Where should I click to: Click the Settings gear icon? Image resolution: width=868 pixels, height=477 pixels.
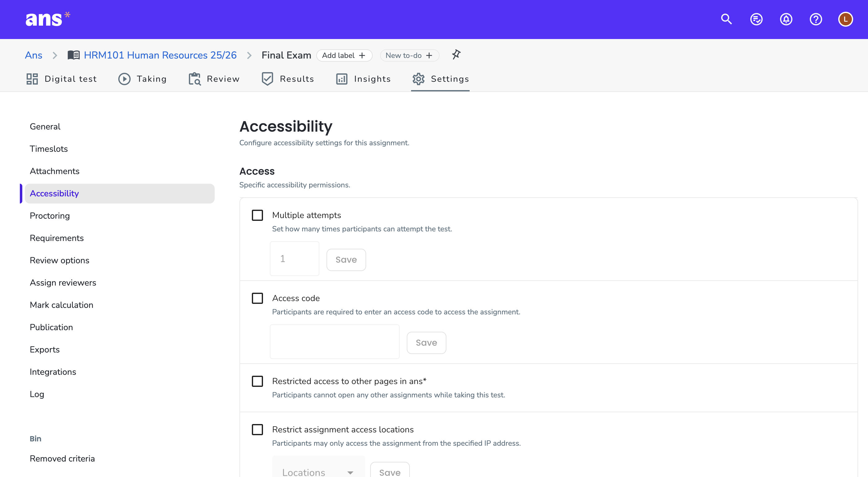pos(419,79)
